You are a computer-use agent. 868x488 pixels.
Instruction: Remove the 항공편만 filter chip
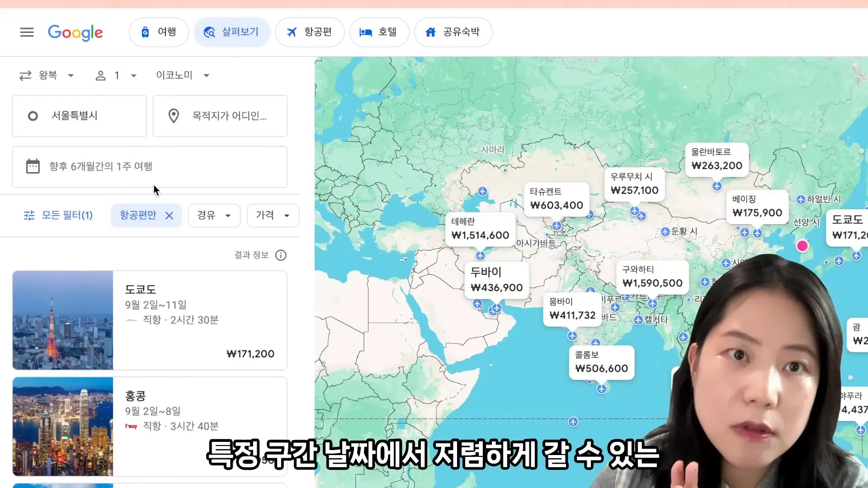coord(169,216)
